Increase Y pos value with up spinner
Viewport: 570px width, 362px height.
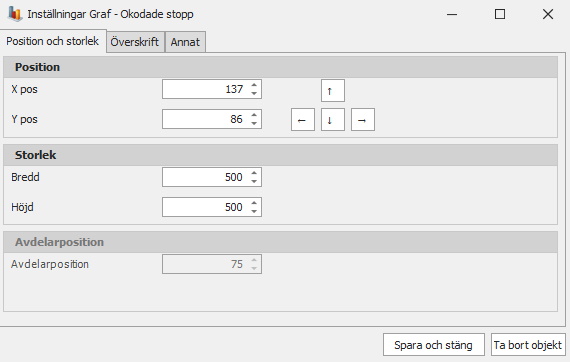pos(254,115)
